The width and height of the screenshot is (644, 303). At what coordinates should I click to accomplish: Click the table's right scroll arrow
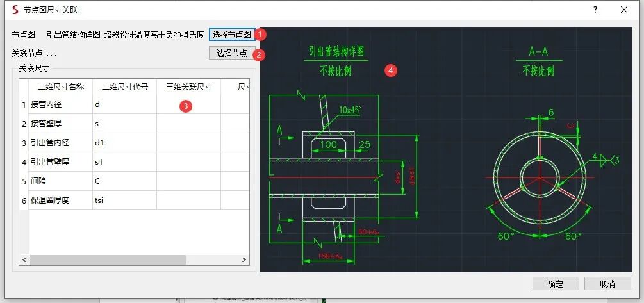(x=244, y=260)
